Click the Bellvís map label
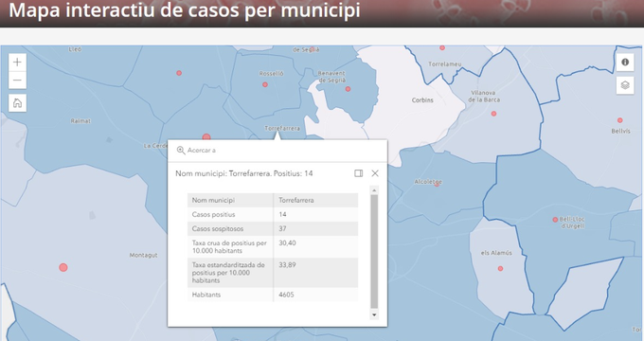The image size is (644, 341). coord(620,131)
